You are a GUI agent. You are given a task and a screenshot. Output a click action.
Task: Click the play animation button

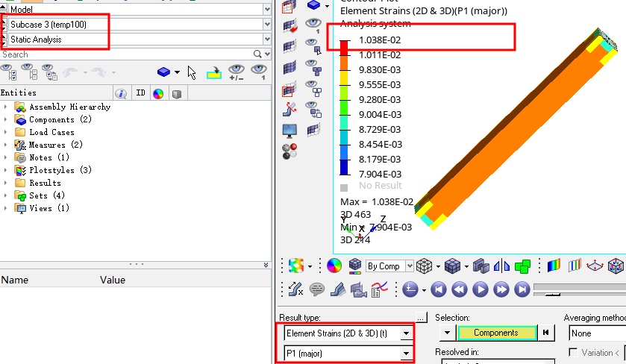[481, 289]
